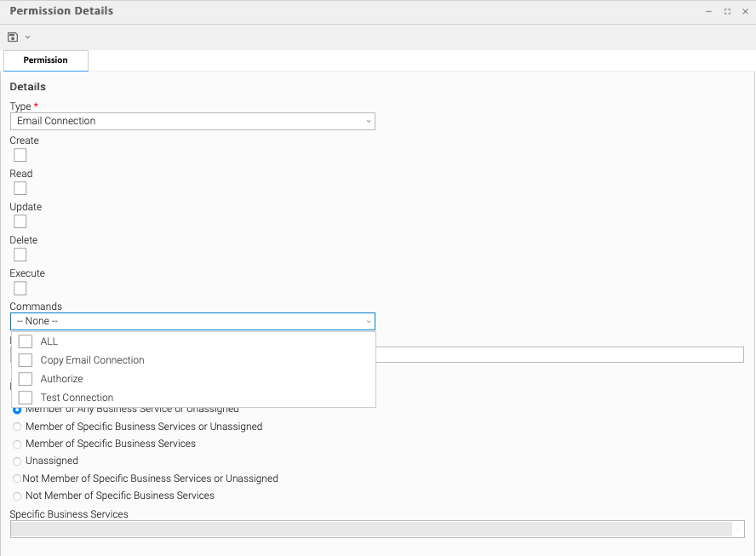Select the Authorize command option
This screenshot has height=556, width=756.
(x=26, y=379)
